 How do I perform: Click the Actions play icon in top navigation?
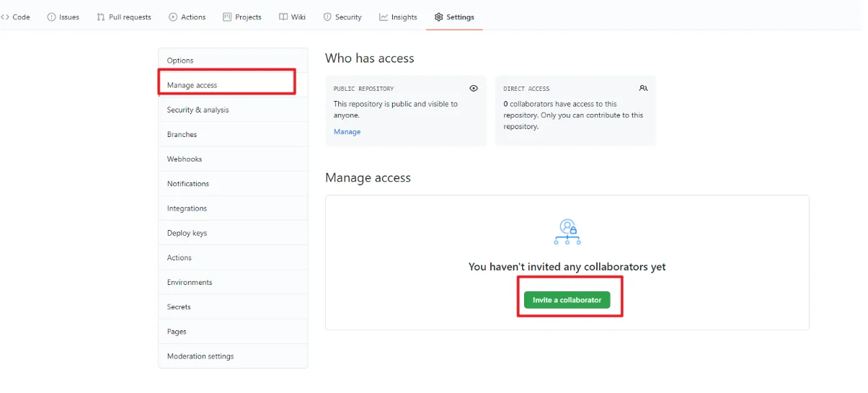[173, 17]
